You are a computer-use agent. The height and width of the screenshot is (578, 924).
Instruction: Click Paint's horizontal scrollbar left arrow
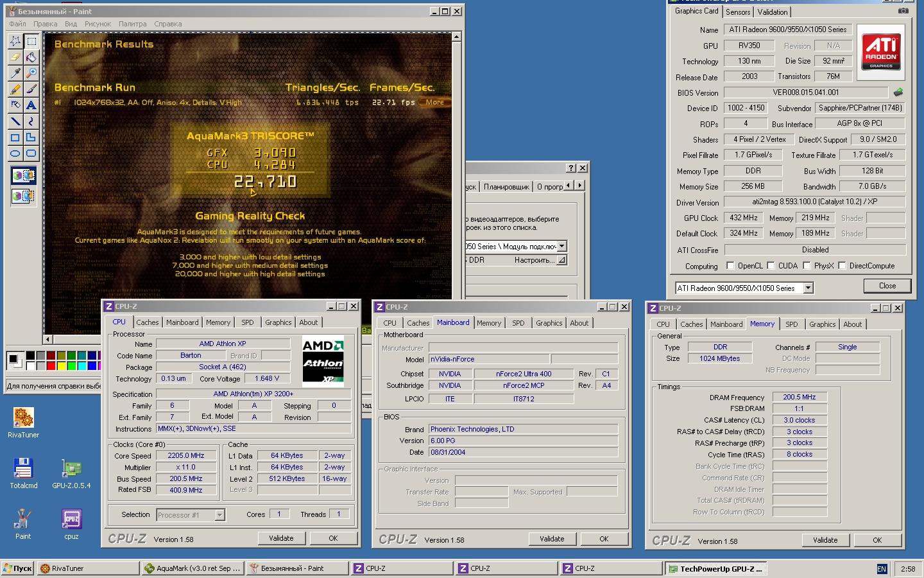(x=48, y=339)
